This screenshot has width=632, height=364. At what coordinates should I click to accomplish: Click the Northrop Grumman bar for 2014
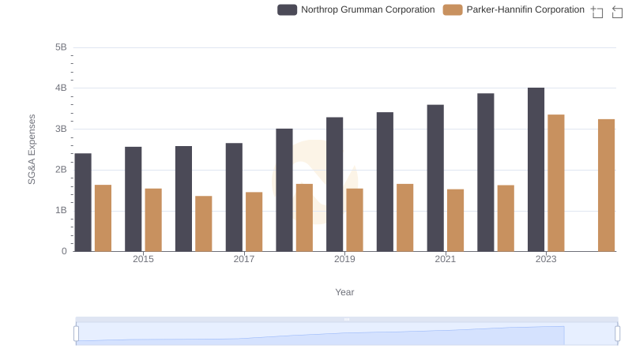point(83,203)
